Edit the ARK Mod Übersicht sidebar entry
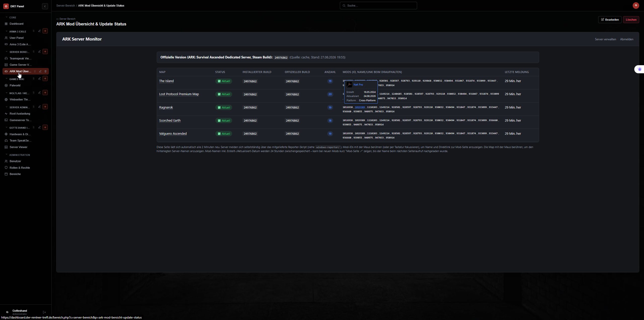This screenshot has height=320, width=644. (x=40, y=72)
